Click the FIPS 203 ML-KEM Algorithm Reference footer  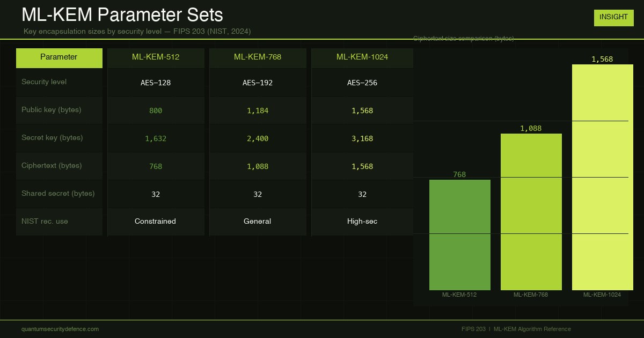point(516,329)
